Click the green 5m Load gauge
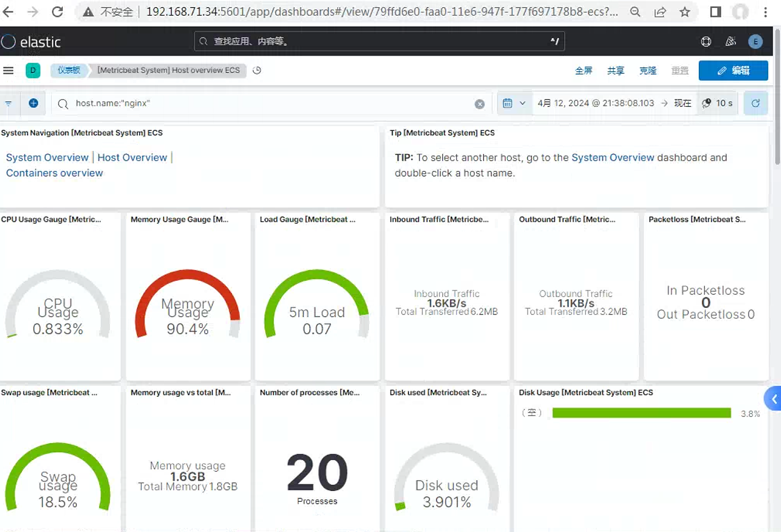The width and height of the screenshot is (781, 532). pos(317,303)
